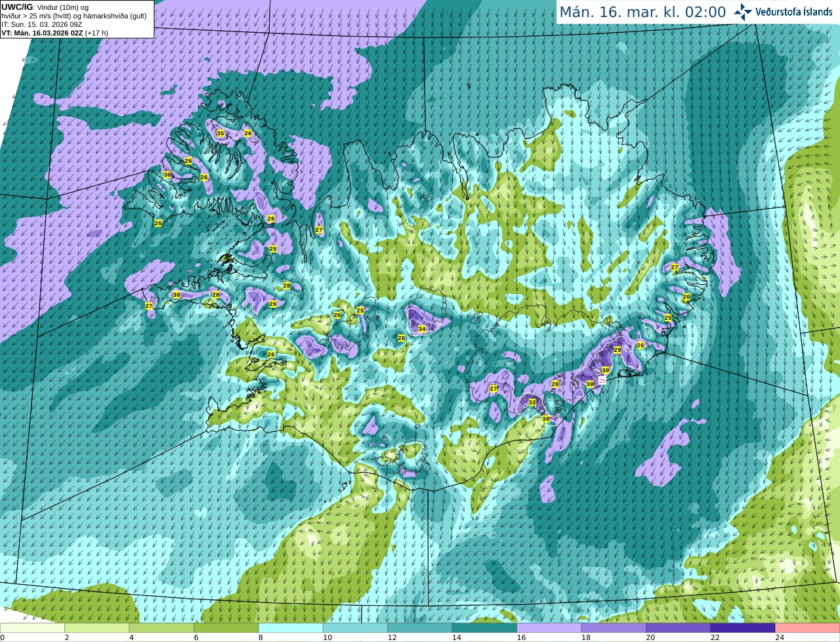Click the 'UWC/IG: Vindur (10m) og' title line

tap(45, 7)
